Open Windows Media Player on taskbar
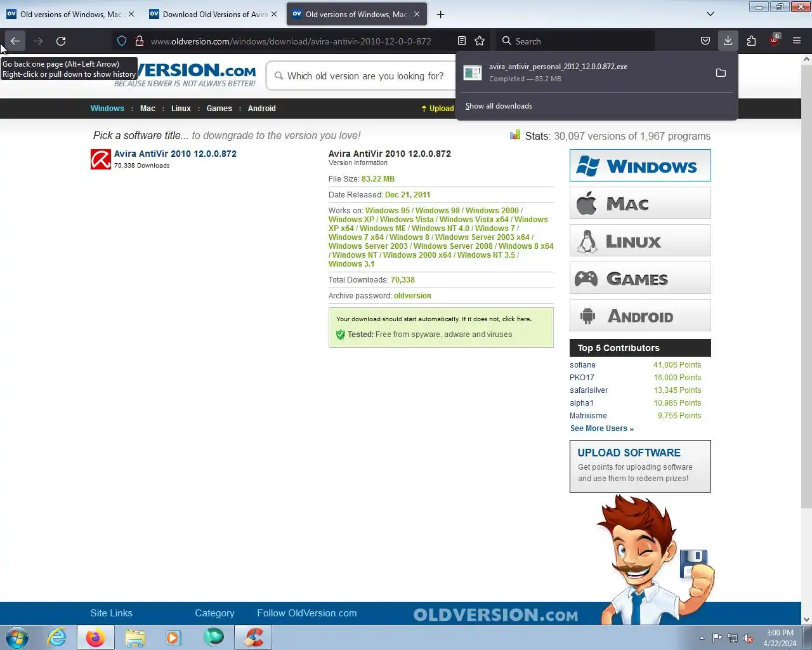This screenshot has width=812, height=650. coord(174,637)
